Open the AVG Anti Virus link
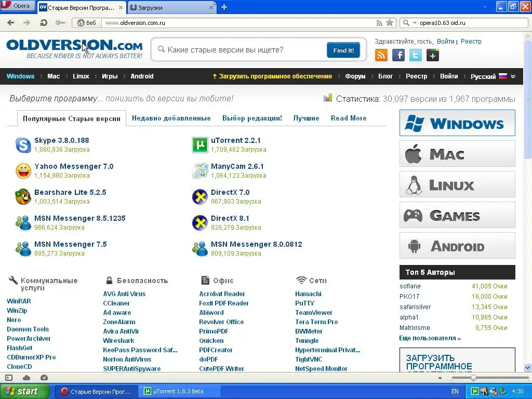Screen dimensions: 532x399 tap(124, 294)
